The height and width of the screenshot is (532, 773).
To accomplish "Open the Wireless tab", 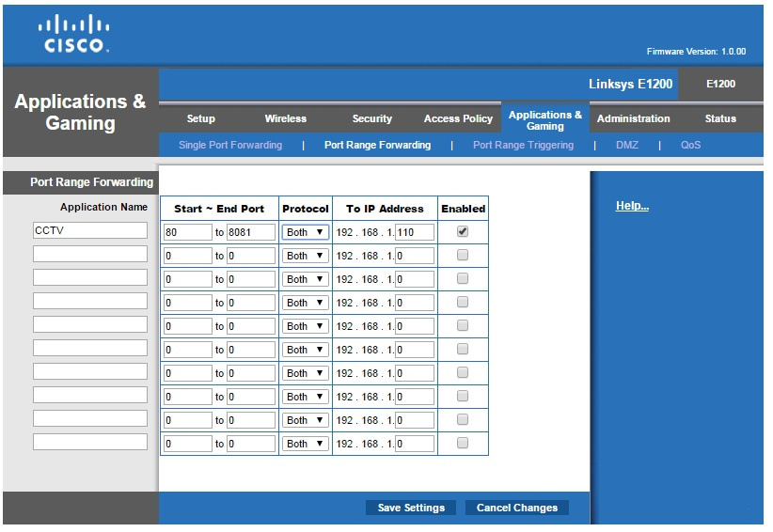I will click(286, 118).
